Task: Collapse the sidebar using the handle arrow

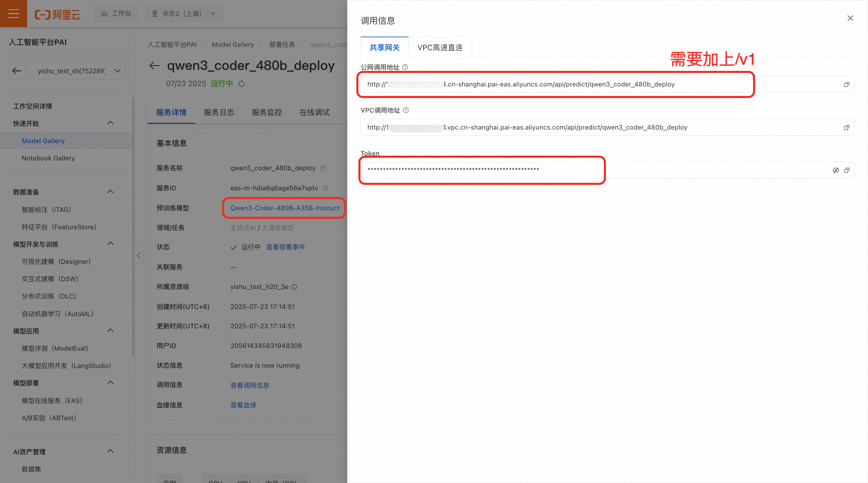Action: tap(139, 255)
